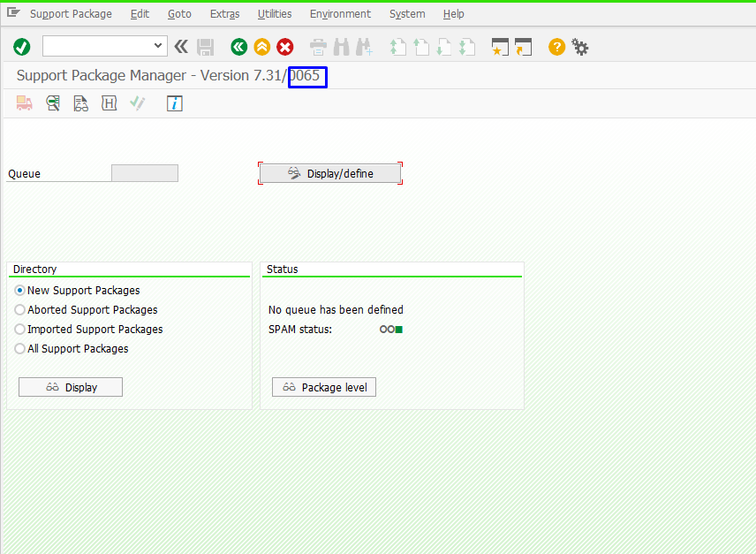The width and height of the screenshot is (756, 554).
Task: Select the Aborted Support Packages radio button
Action: coord(19,309)
